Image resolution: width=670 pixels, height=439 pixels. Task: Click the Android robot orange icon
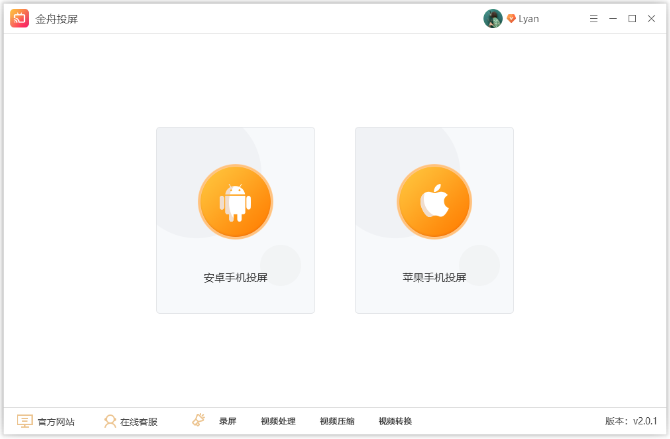pos(235,201)
